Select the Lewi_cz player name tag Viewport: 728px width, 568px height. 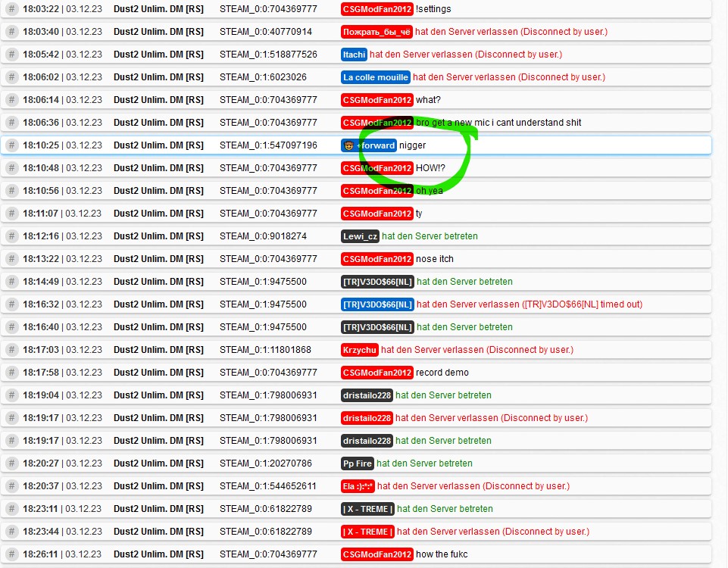[x=360, y=236]
